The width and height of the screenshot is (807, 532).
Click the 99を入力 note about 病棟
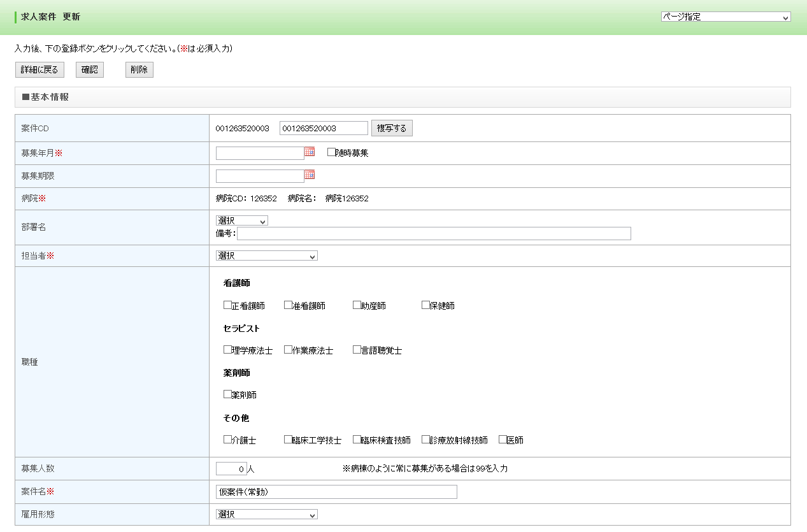coord(425,469)
